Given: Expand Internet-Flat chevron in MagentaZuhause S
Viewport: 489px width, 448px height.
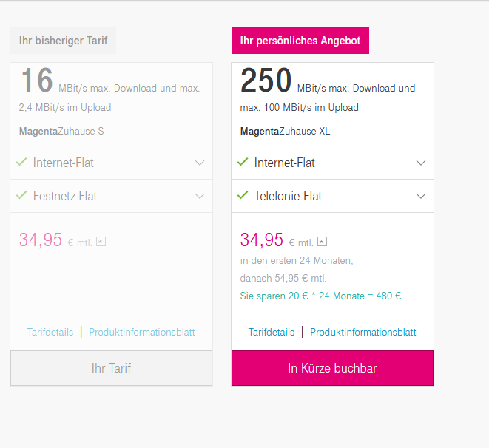Looking at the screenshot, I should pos(200,163).
